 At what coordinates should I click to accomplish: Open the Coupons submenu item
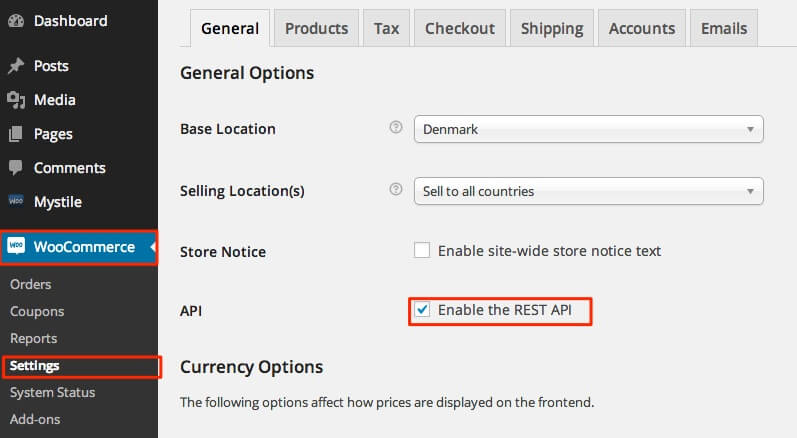(x=37, y=311)
